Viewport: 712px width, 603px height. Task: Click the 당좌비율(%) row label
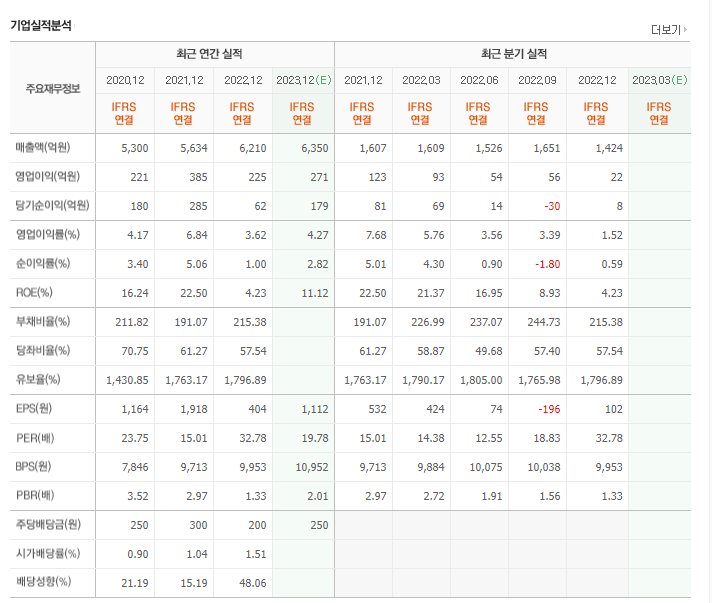pyautogui.click(x=43, y=351)
